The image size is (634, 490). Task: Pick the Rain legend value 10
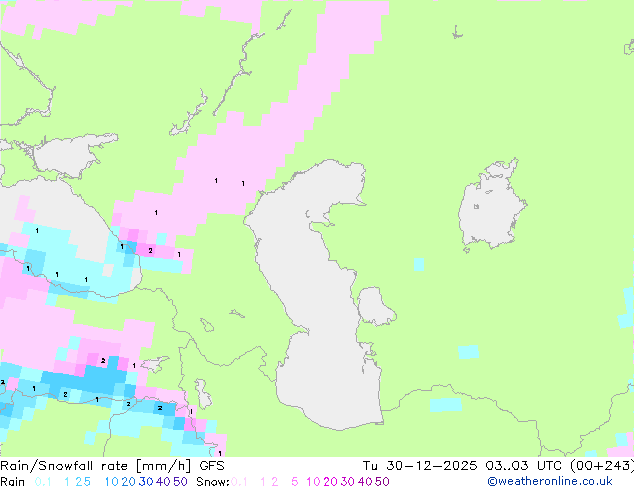(x=111, y=482)
